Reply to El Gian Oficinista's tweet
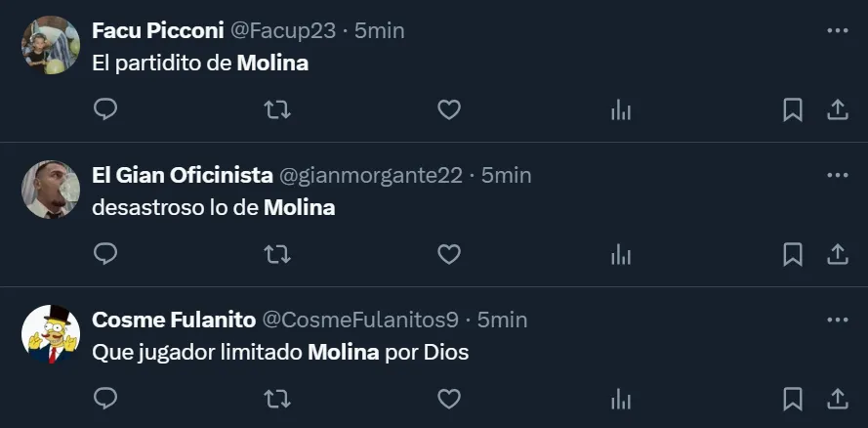This screenshot has height=428, width=868. coord(105,254)
